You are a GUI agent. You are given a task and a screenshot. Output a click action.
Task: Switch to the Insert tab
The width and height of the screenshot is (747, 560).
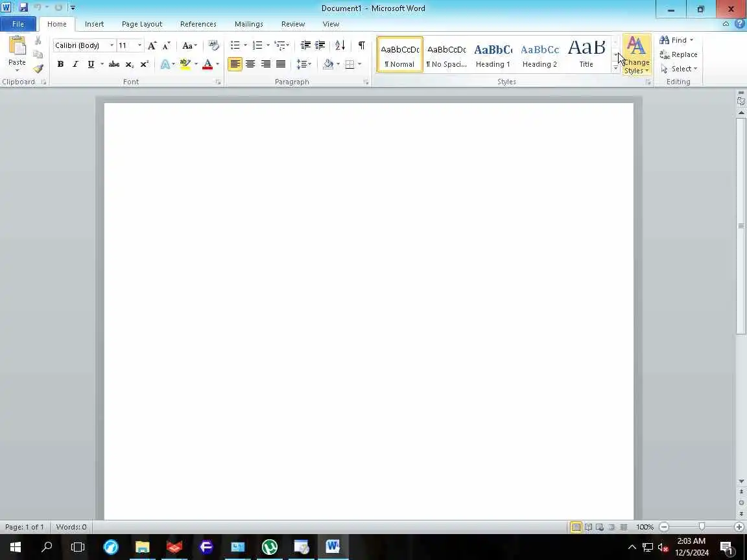point(94,24)
